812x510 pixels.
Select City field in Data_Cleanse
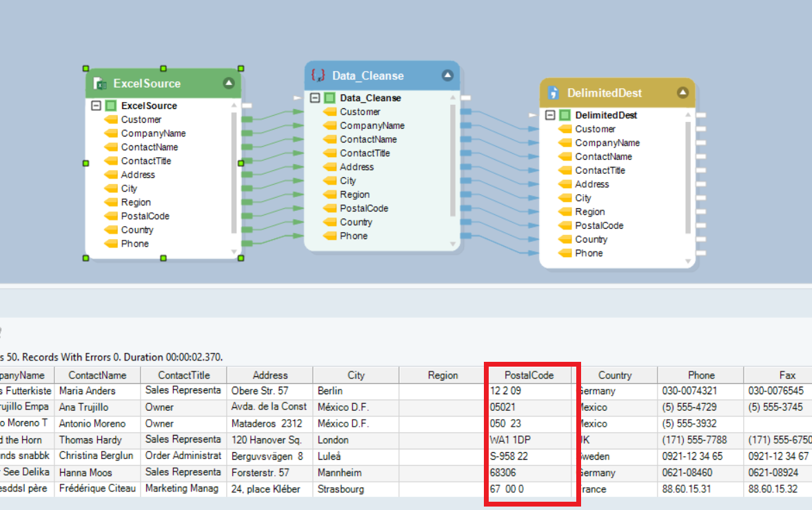347,181
